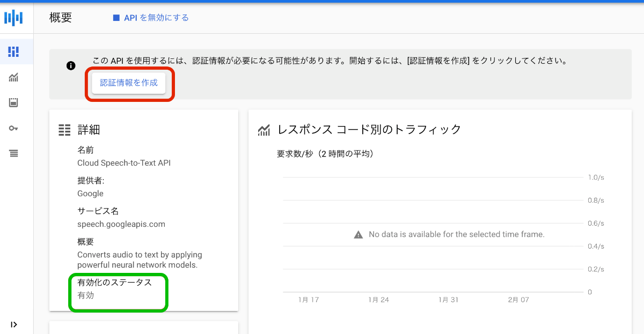Click speech.googleapis.com service name

121,224
